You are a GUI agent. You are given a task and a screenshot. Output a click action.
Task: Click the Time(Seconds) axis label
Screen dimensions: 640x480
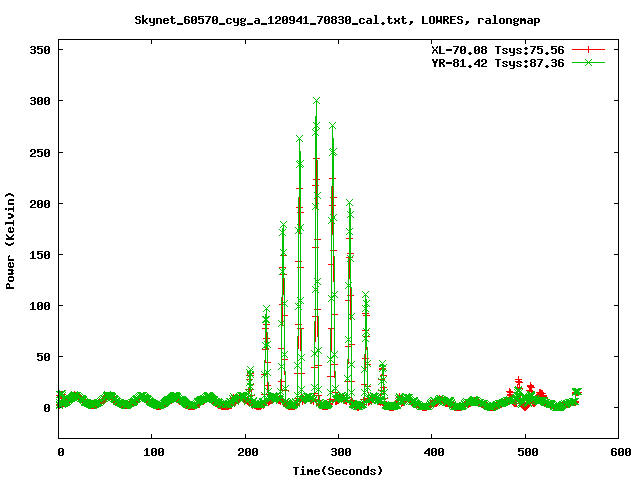pyautogui.click(x=338, y=471)
